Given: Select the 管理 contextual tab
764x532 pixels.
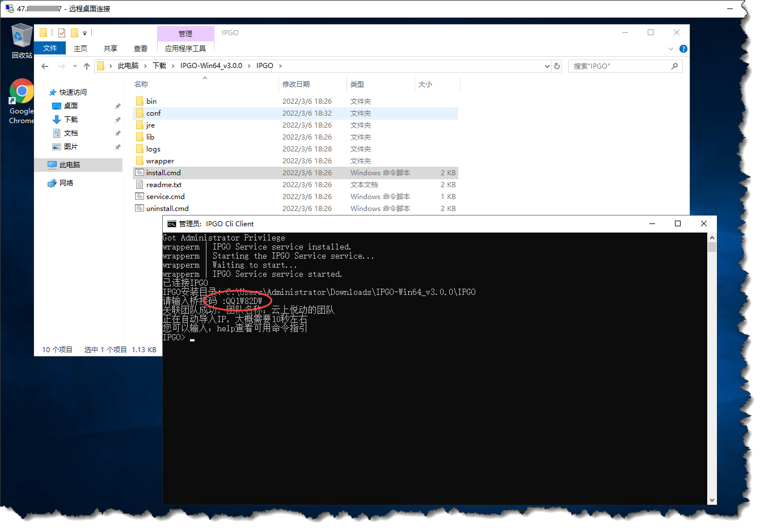Looking at the screenshot, I should click(185, 33).
